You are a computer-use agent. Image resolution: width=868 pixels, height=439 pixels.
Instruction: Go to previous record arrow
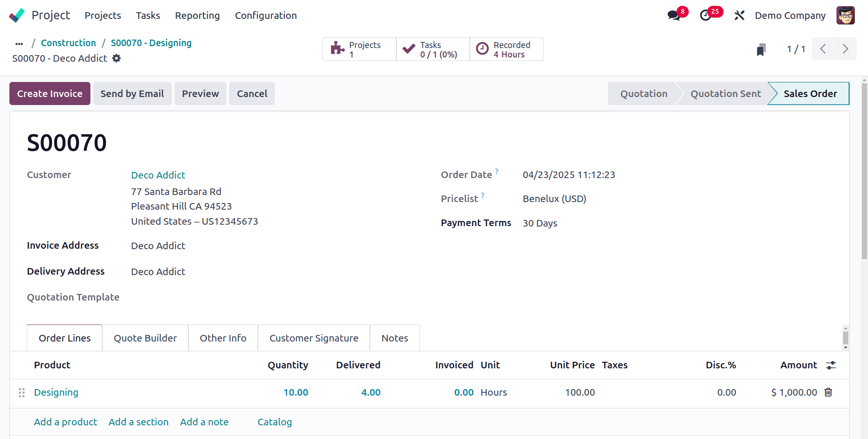[x=823, y=49]
